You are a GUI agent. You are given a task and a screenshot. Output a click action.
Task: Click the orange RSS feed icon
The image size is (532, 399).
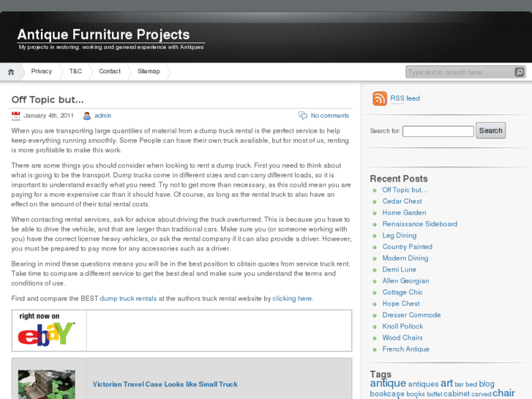380,99
